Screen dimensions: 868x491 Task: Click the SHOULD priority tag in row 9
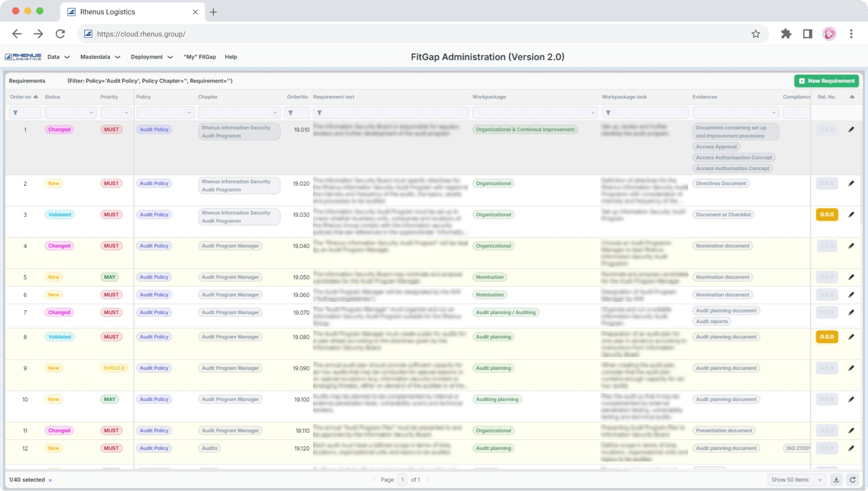tap(114, 368)
